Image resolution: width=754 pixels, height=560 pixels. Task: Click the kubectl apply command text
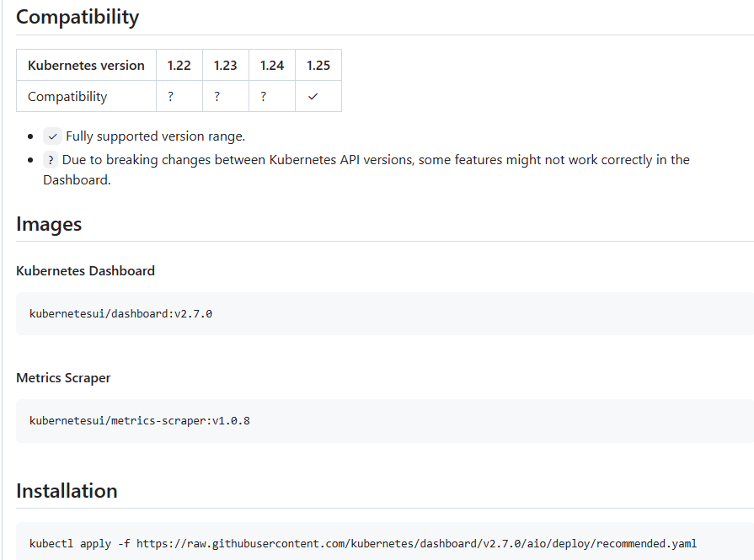pos(362,543)
